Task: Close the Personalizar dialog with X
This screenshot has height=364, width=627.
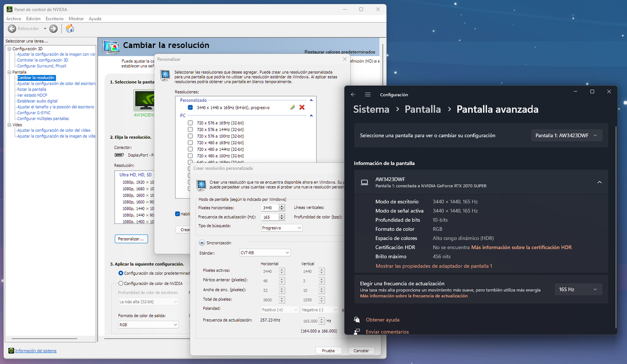Action: tap(344, 59)
